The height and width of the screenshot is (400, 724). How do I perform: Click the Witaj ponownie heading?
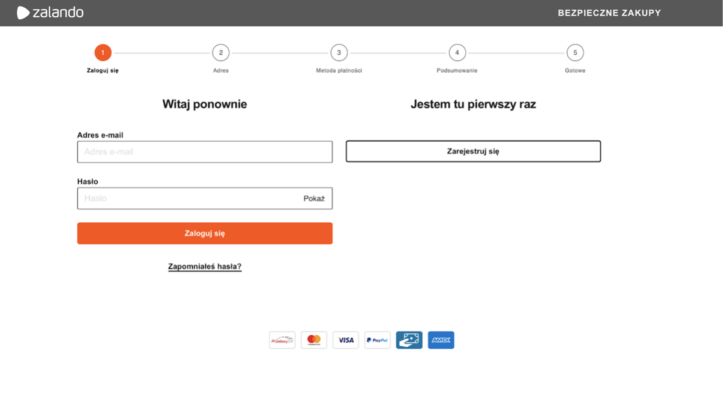pyautogui.click(x=204, y=104)
